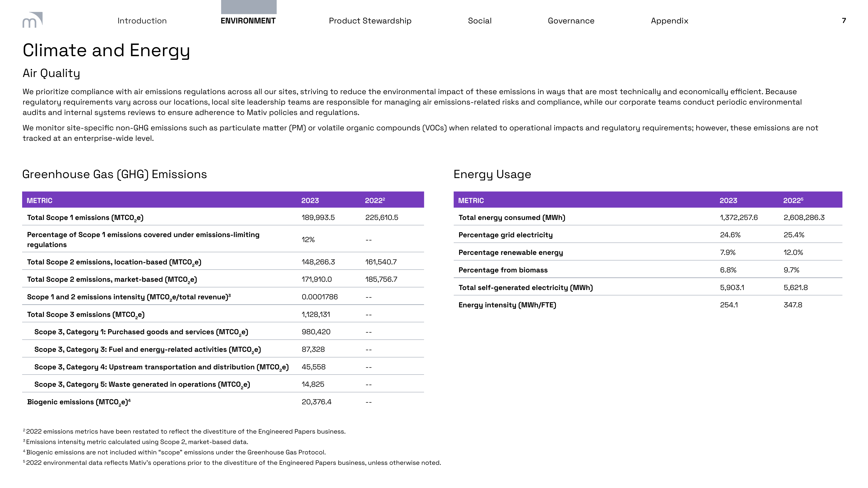Select self-generated electricity value 5,903.1
This screenshot has height=488, width=868.
coord(732,288)
